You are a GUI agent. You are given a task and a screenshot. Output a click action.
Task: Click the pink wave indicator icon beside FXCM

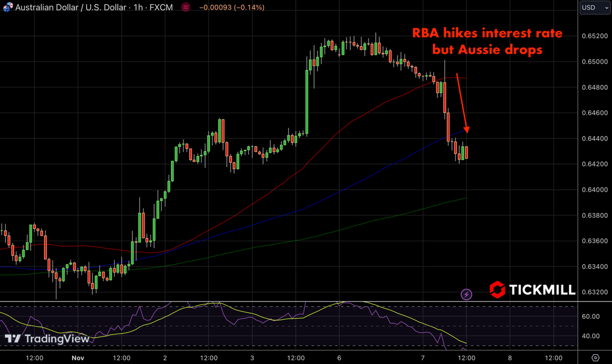pos(186,7)
